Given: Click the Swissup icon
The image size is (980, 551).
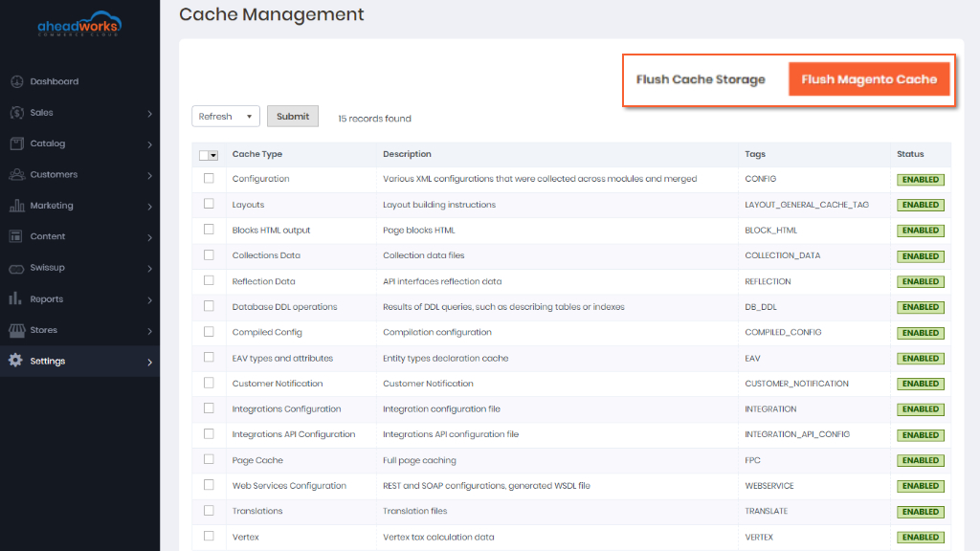Looking at the screenshot, I should click(x=17, y=268).
